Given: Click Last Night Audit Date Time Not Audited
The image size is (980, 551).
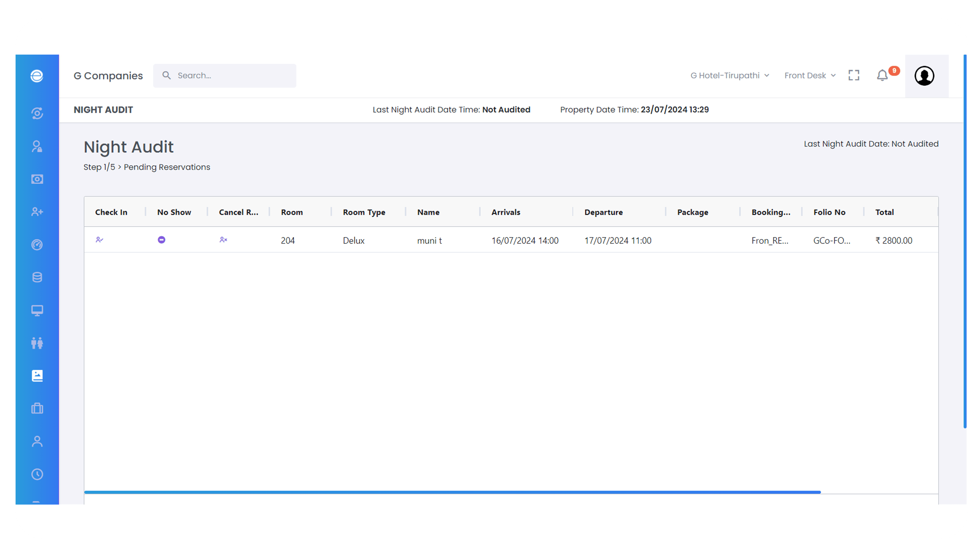Looking at the screenshot, I should [x=451, y=109].
